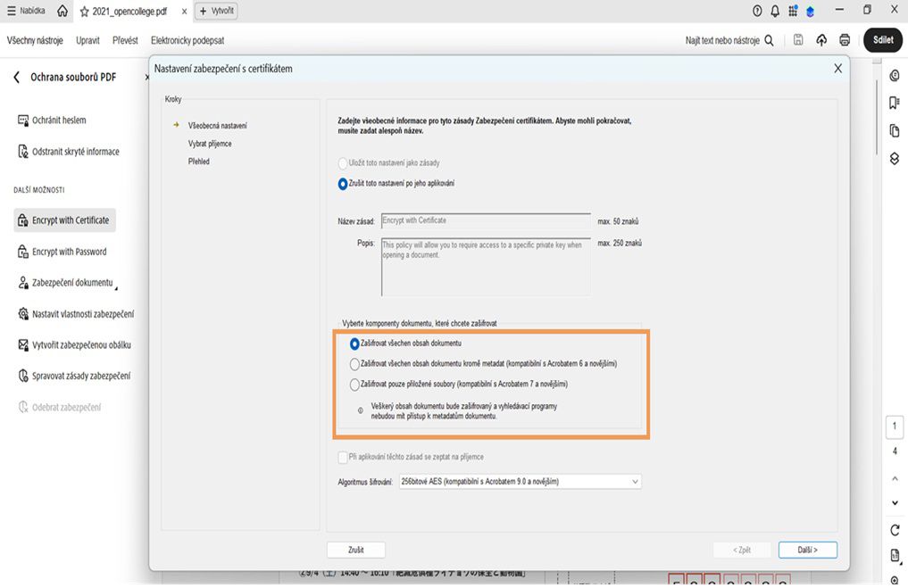
Task: Click the Zrušit button
Action: point(356,550)
